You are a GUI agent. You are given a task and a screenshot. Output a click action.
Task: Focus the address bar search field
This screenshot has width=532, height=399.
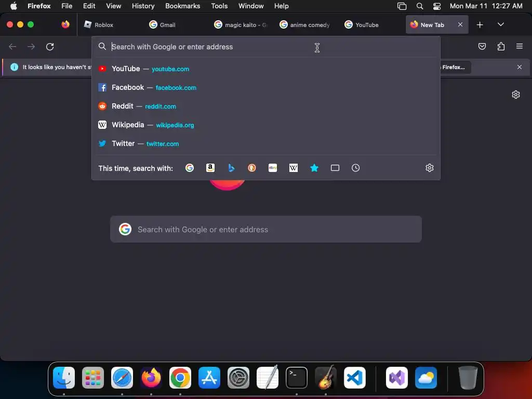point(266,47)
